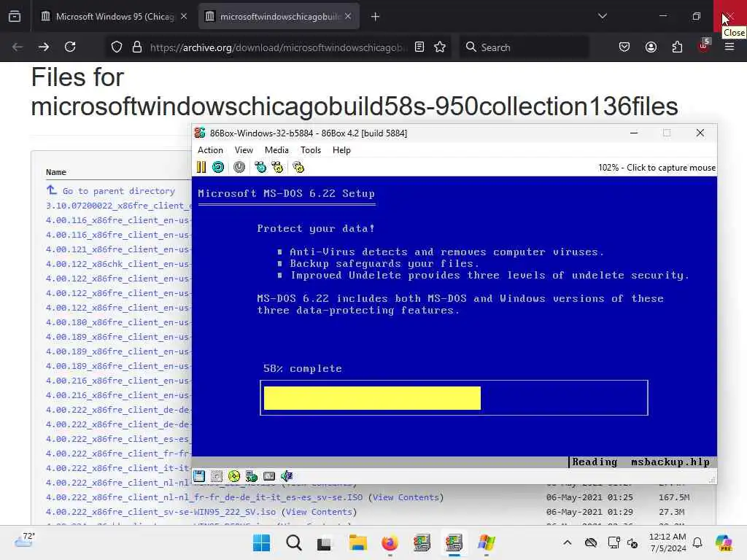
Task: Pause the 86Box emulation
Action: (x=201, y=167)
